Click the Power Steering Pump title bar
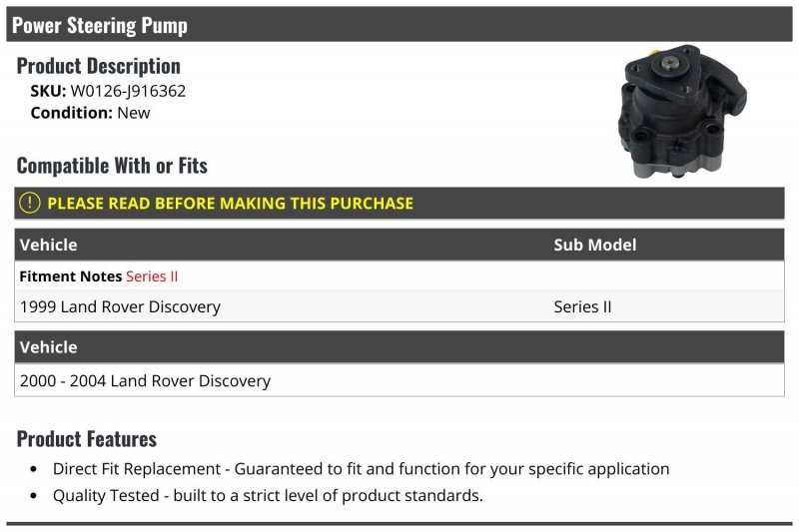799x532 pixels. 399,24
